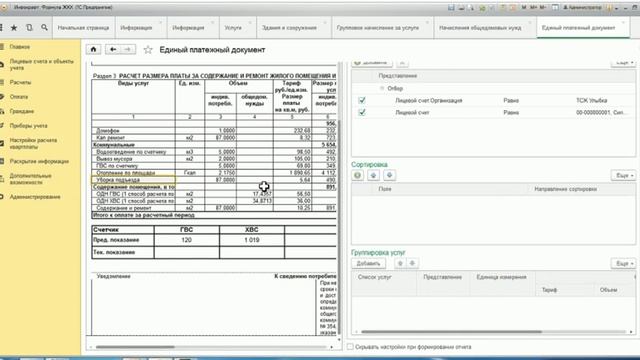Open the Еще dropdown in Группировка услуг

pyautogui.click(x=623, y=263)
